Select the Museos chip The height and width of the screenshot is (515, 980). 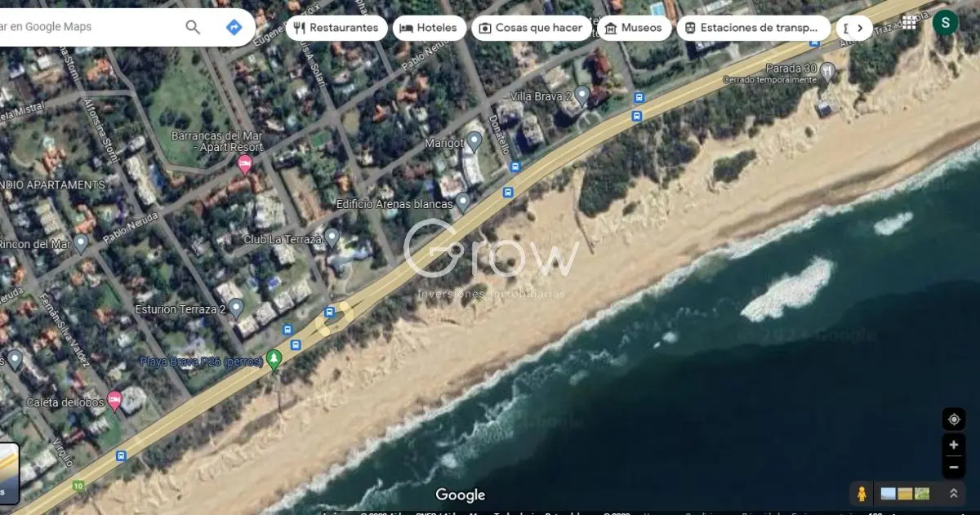634,28
